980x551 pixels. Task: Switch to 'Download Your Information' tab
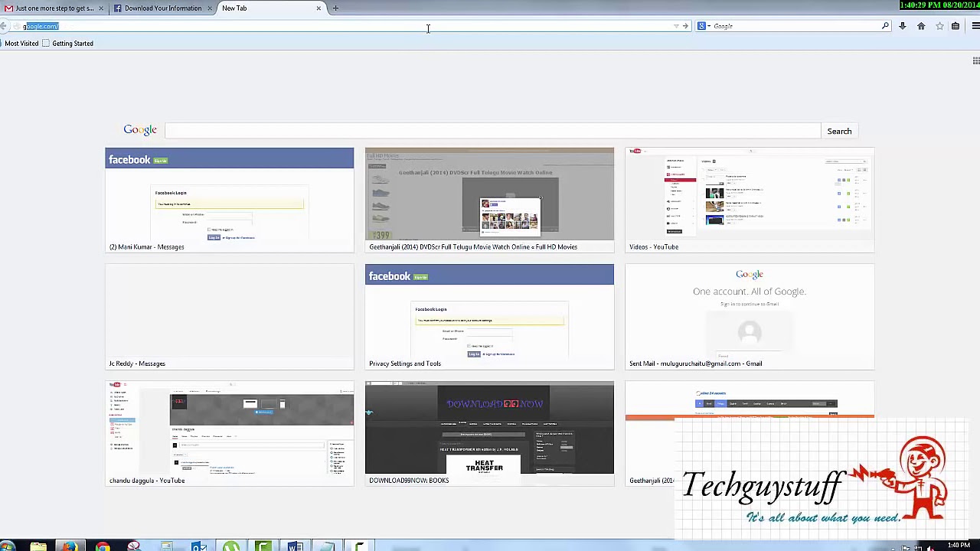tap(163, 8)
